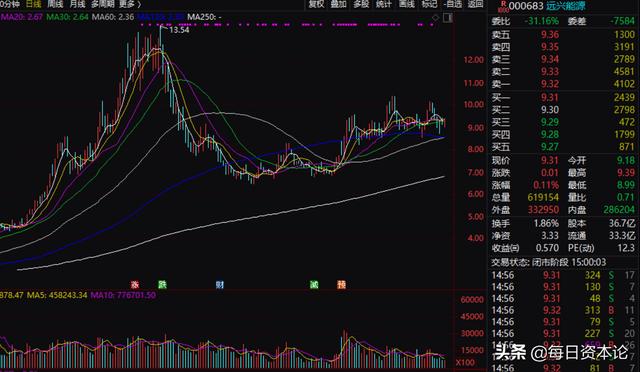Open the 统计 statistics tool
This screenshot has width=640, height=372.
[x=384, y=4]
